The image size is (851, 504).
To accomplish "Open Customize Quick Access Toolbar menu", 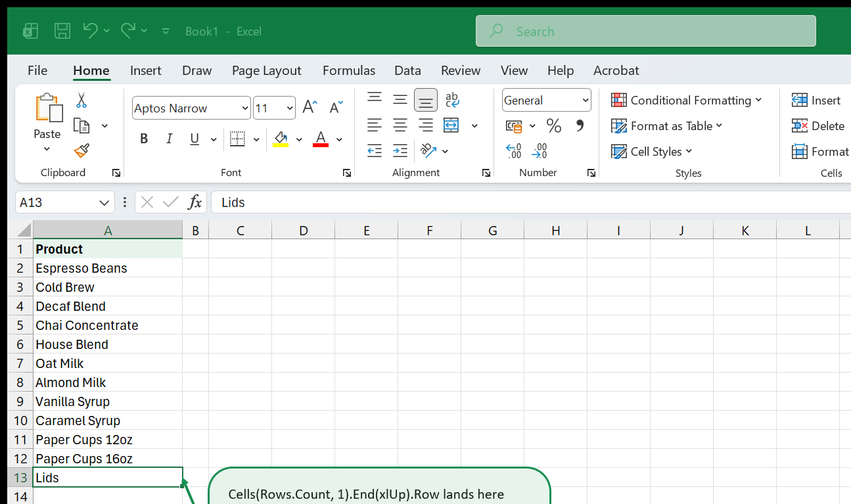I will [166, 31].
